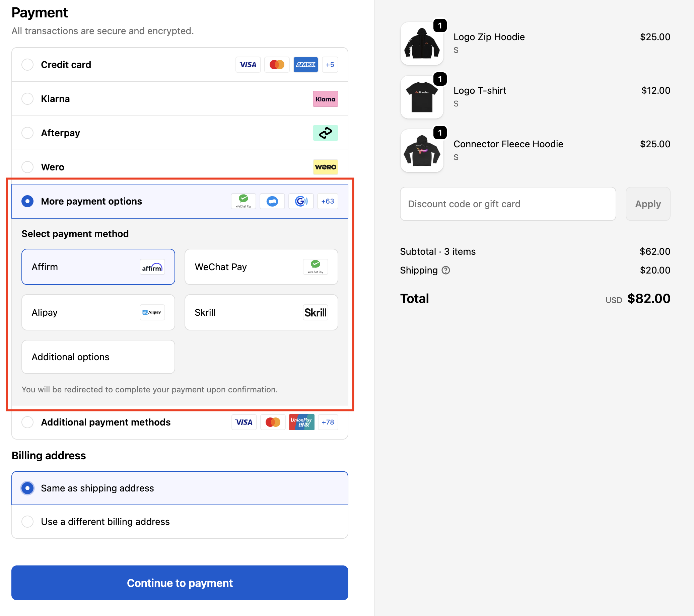
Task: Choose the WeChat Pay method tile
Action: (261, 267)
